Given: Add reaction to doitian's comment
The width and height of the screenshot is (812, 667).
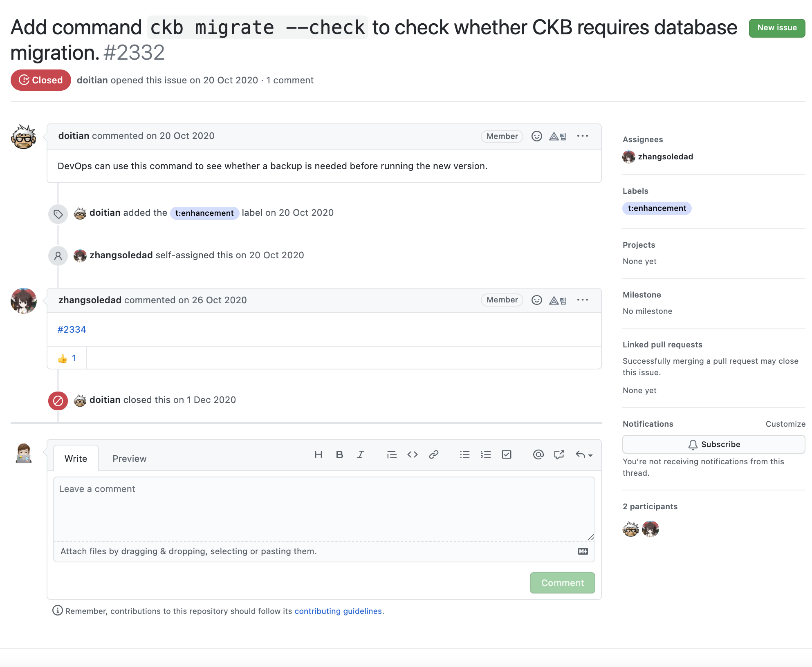Looking at the screenshot, I should (x=536, y=136).
